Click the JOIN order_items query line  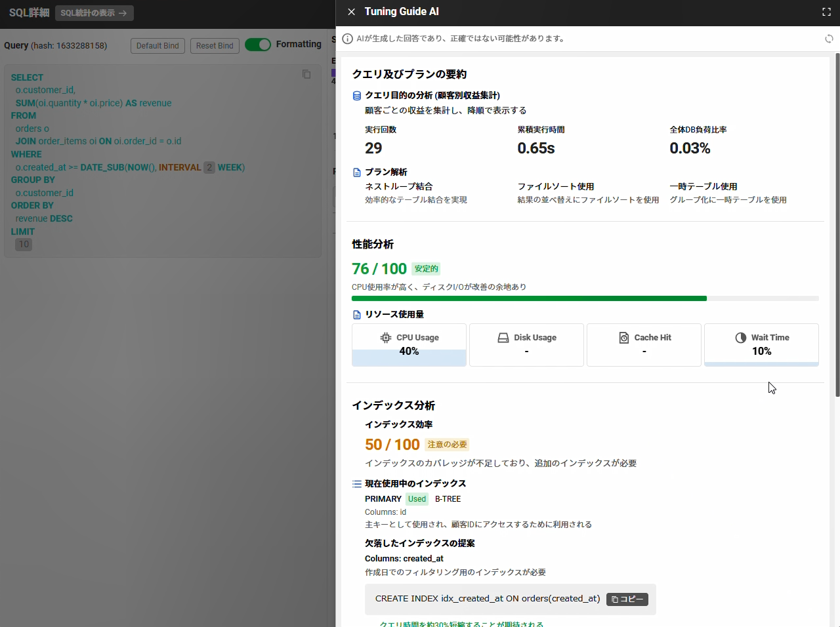98,141
